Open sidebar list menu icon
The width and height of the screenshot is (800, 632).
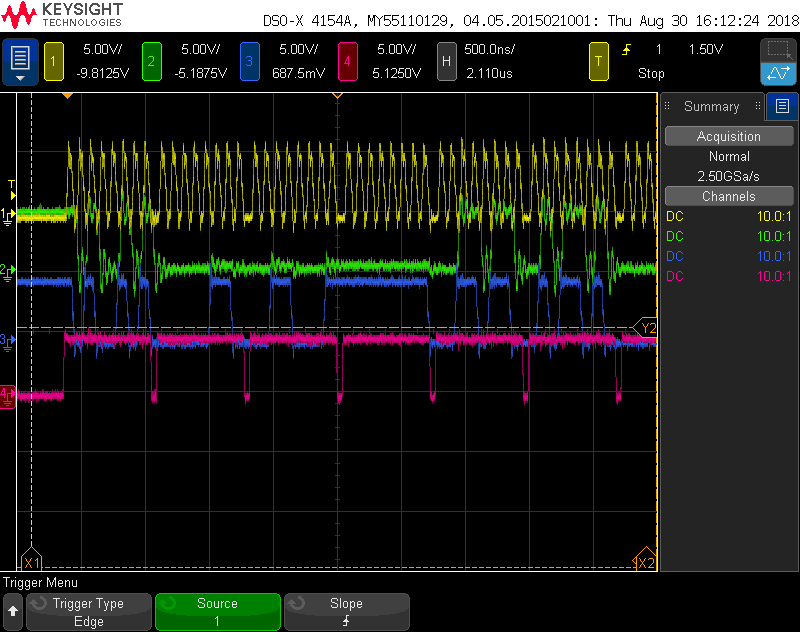pos(782,106)
